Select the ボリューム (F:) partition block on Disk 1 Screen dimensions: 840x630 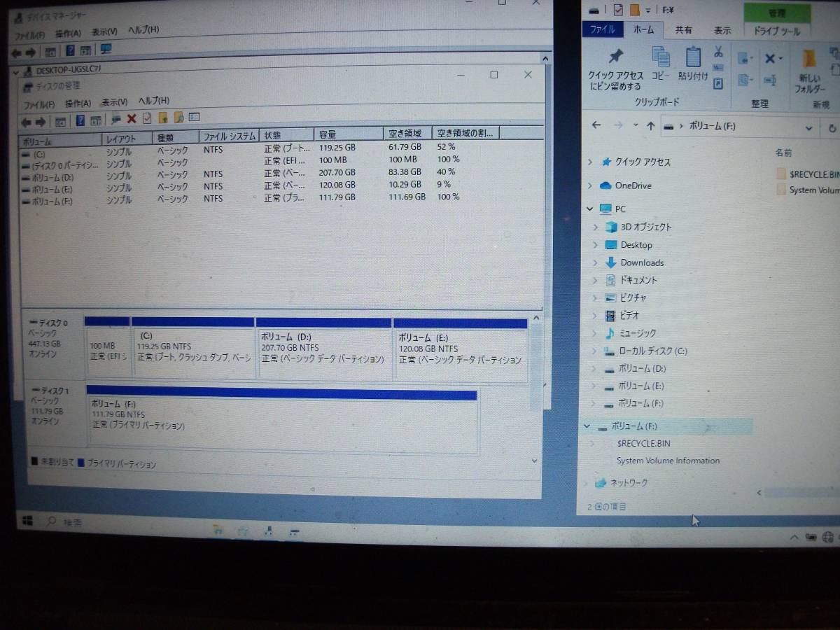pos(281,420)
